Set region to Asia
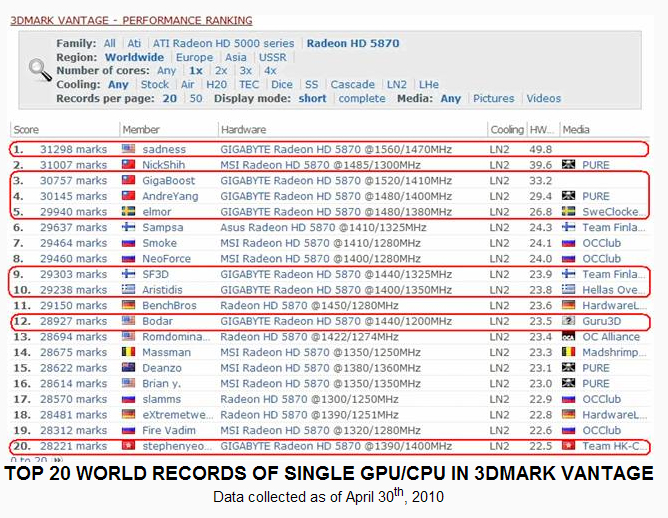 tap(236, 57)
